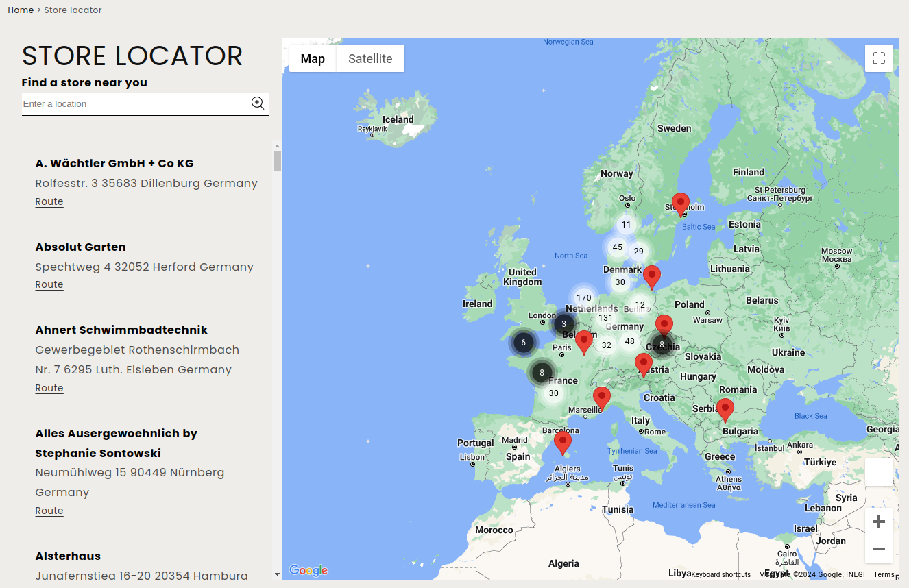The image size is (909, 588).
Task: Open the 170 store cluster marker
Action: click(x=584, y=298)
